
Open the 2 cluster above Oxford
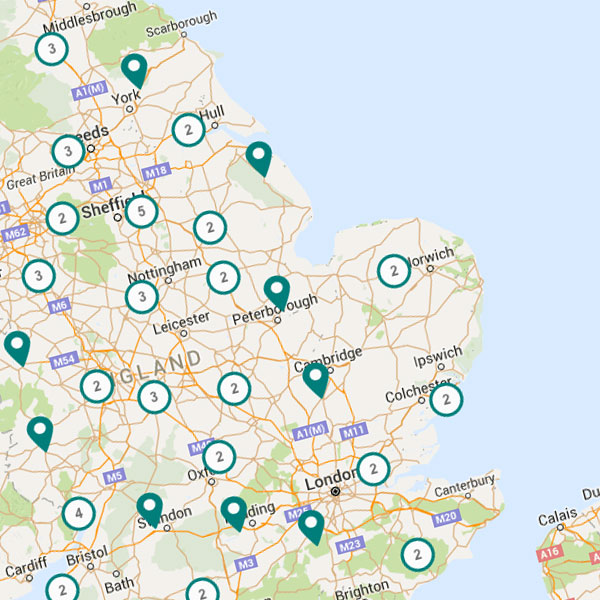coord(219,457)
